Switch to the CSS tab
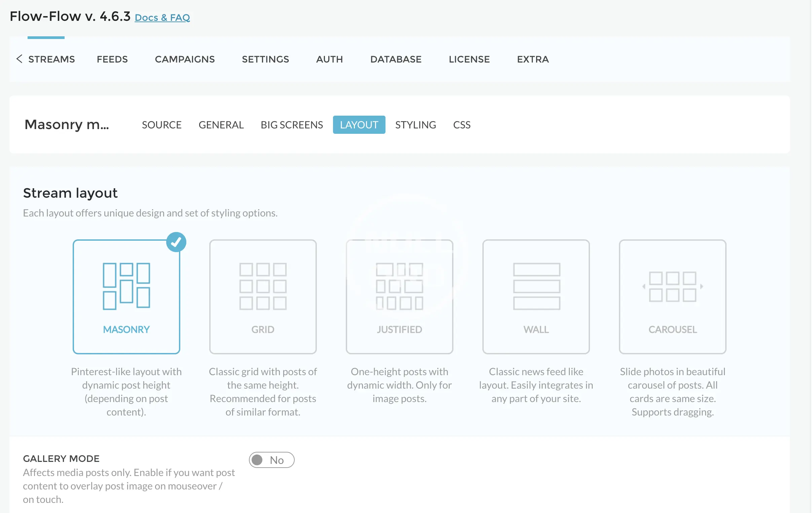812x513 pixels. [462, 125]
